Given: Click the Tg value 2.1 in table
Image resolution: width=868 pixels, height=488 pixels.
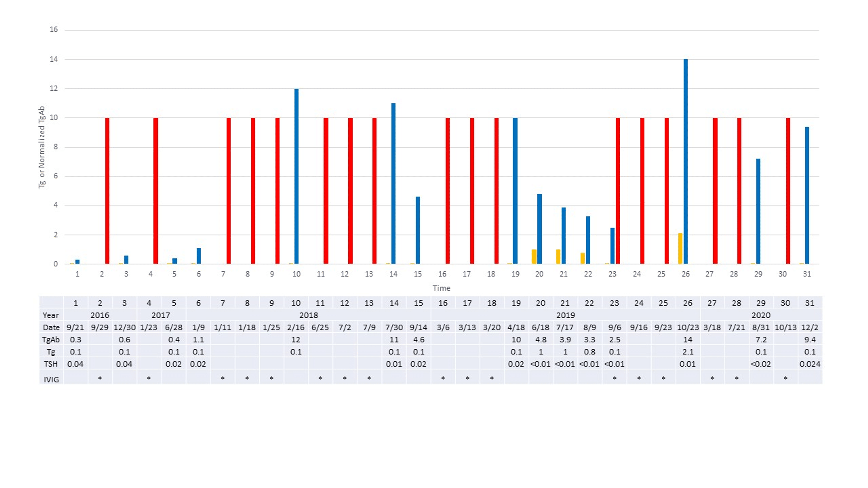Looking at the screenshot, I should coord(687,352).
